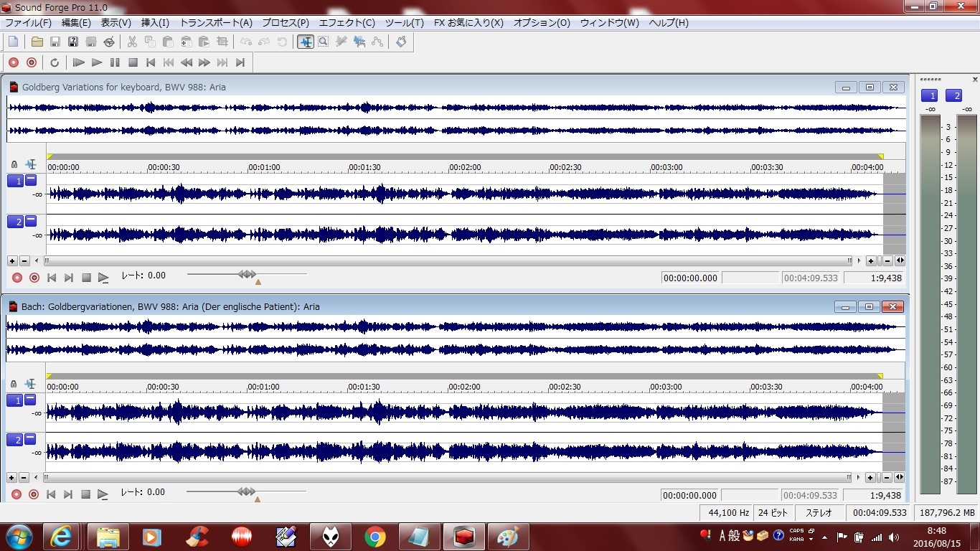
Task: Open a file using folder icon
Action: click(x=37, y=42)
